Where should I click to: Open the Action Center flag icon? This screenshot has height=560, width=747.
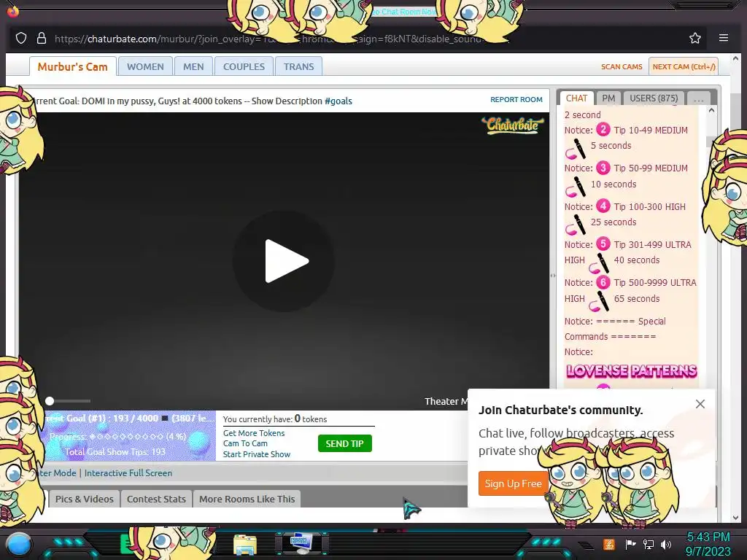[x=630, y=544]
